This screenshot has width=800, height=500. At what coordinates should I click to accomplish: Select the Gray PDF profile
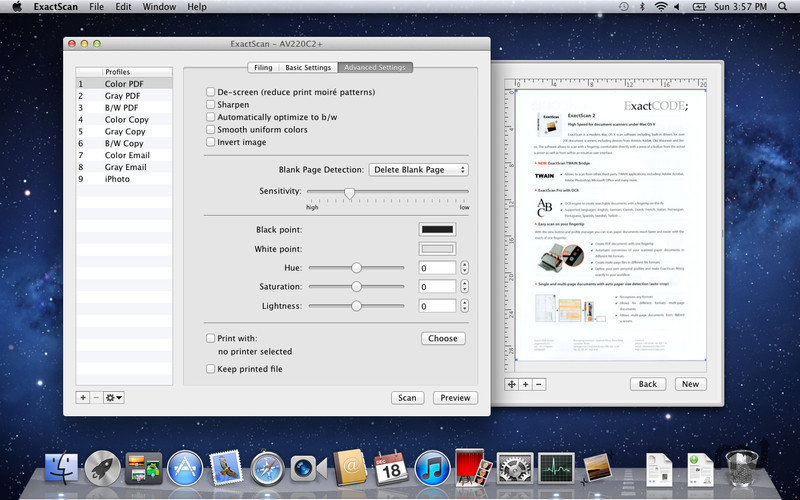click(x=124, y=96)
